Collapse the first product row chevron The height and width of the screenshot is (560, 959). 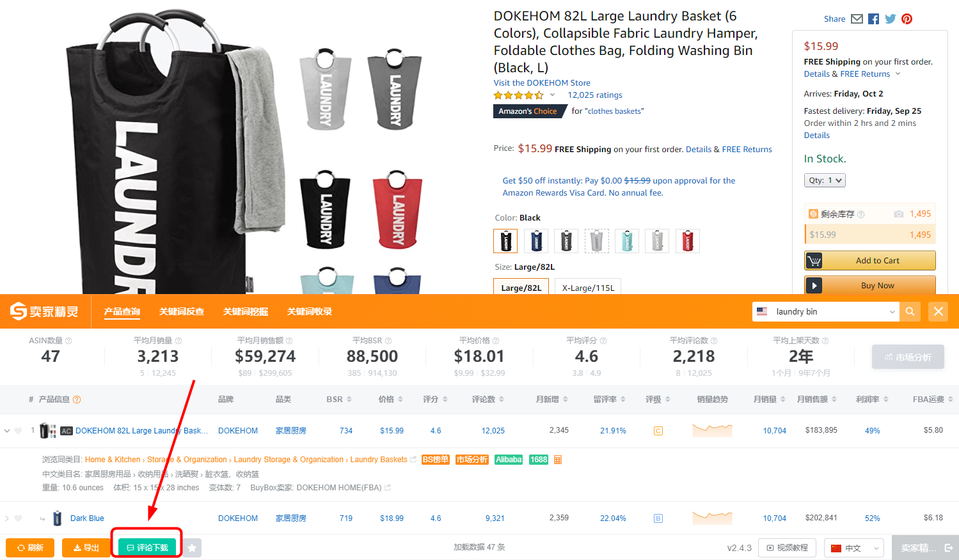click(7, 431)
